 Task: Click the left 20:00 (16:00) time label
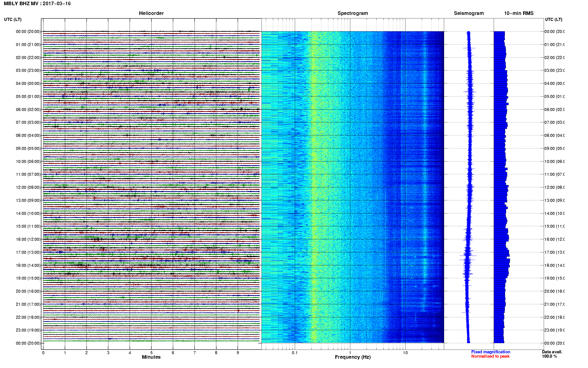click(28, 291)
